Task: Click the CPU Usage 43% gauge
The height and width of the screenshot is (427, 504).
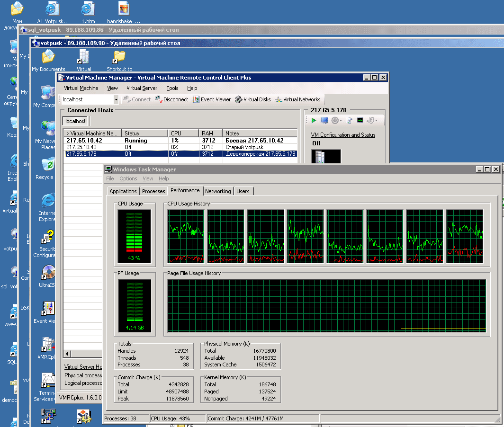Action: [x=135, y=236]
